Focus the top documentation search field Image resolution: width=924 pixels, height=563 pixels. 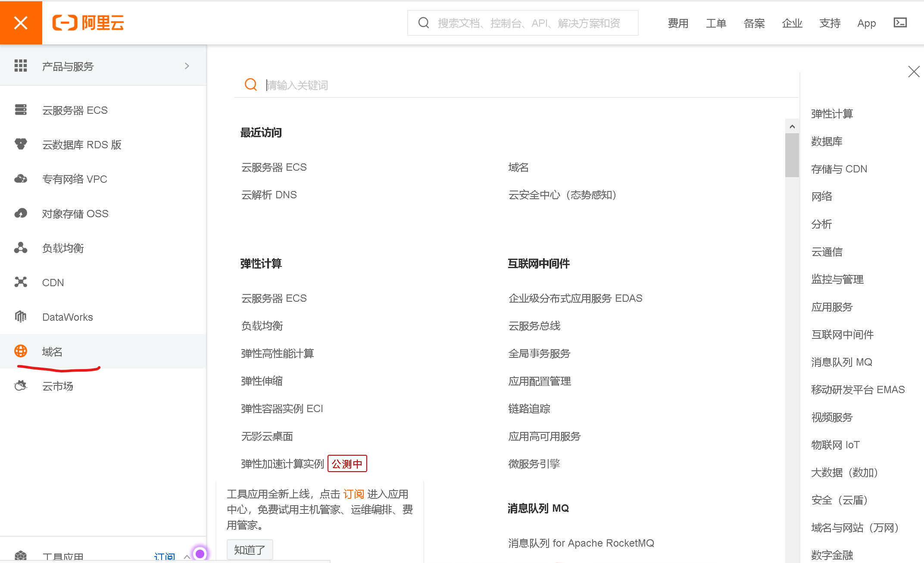(x=523, y=23)
